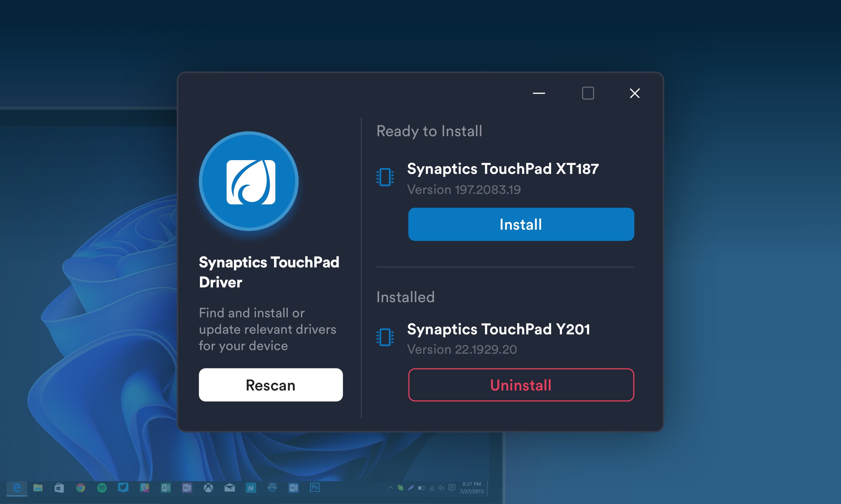Open Photoshop from the taskbar
Image resolution: width=841 pixels, height=504 pixels.
coord(314,488)
